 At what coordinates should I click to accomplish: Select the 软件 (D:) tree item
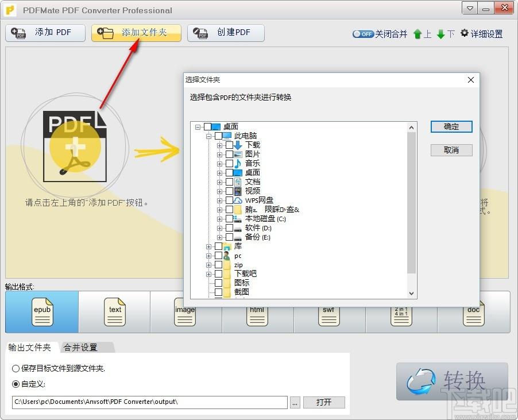pyautogui.click(x=258, y=228)
